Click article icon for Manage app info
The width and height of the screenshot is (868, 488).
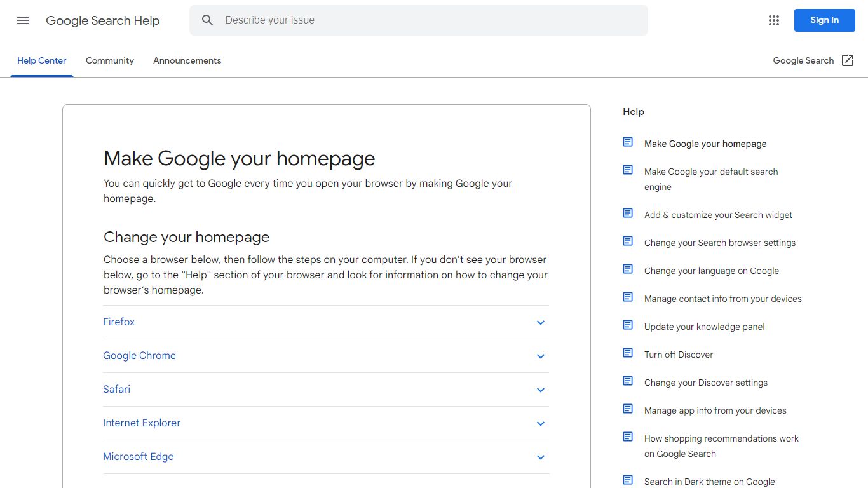[x=628, y=409]
